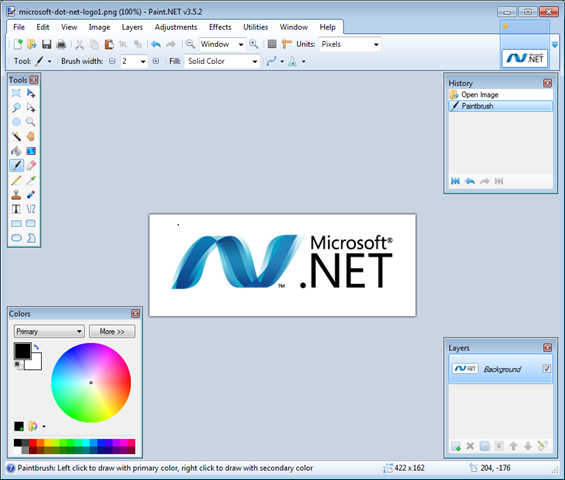565x480 pixels.
Task: Select Open Image history entry
Action: pos(501,95)
